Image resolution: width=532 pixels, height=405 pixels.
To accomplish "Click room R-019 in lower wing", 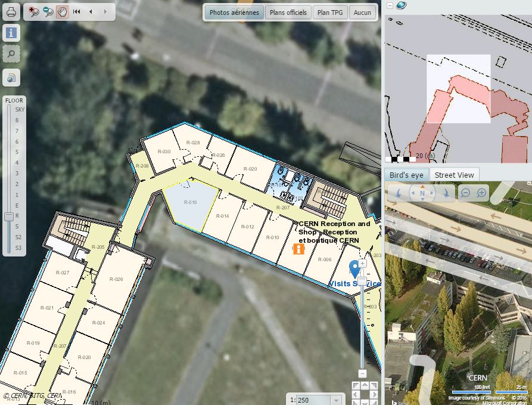I will pyautogui.click(x=33, y=343).
